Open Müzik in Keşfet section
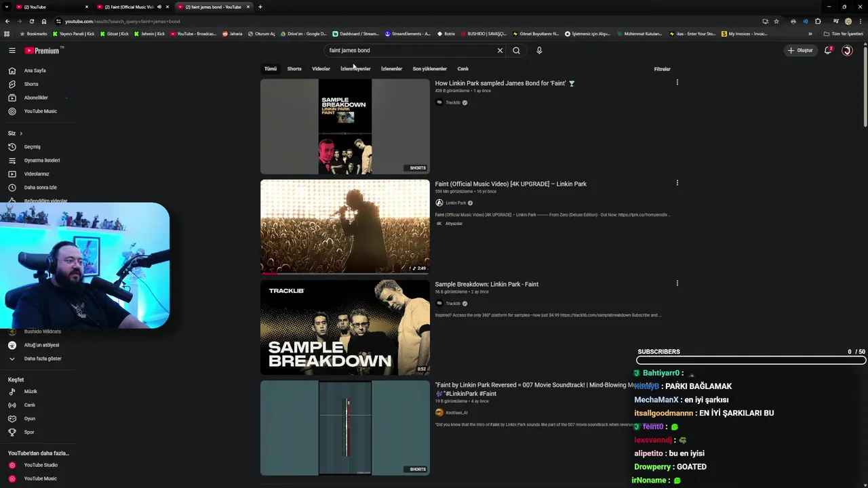This screenshot has height=488, width=868. (x=31, y=392)
